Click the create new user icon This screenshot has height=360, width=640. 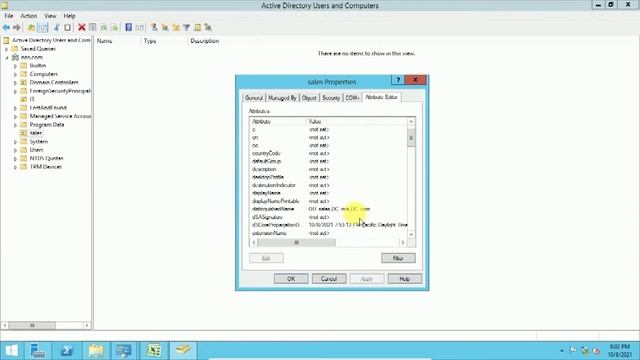tap(154, 27)
